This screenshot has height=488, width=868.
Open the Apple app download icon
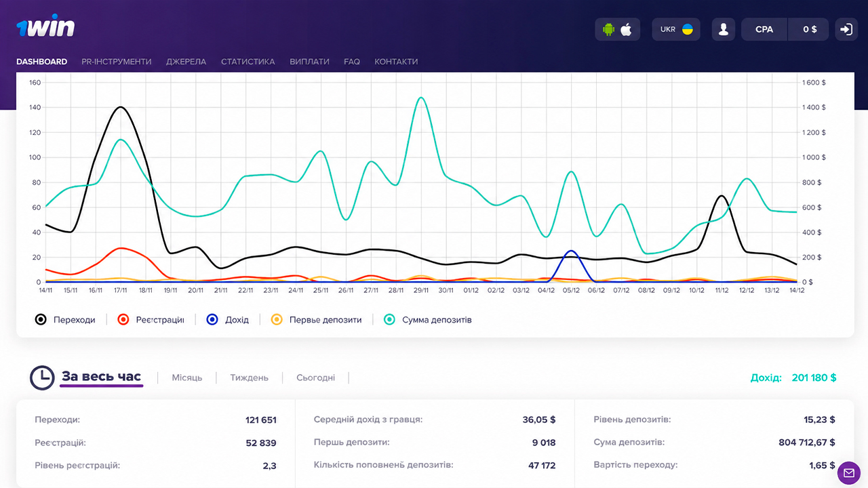click(x=626, y=29)
